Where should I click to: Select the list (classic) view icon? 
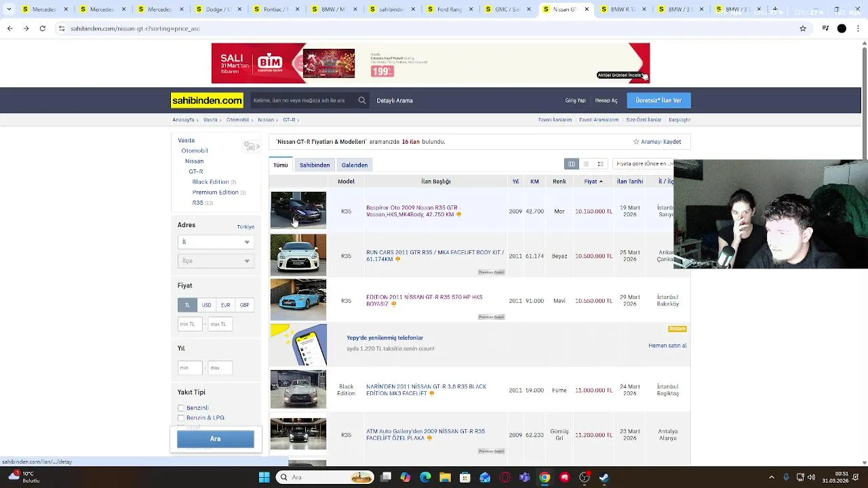[x=572, y=164]
